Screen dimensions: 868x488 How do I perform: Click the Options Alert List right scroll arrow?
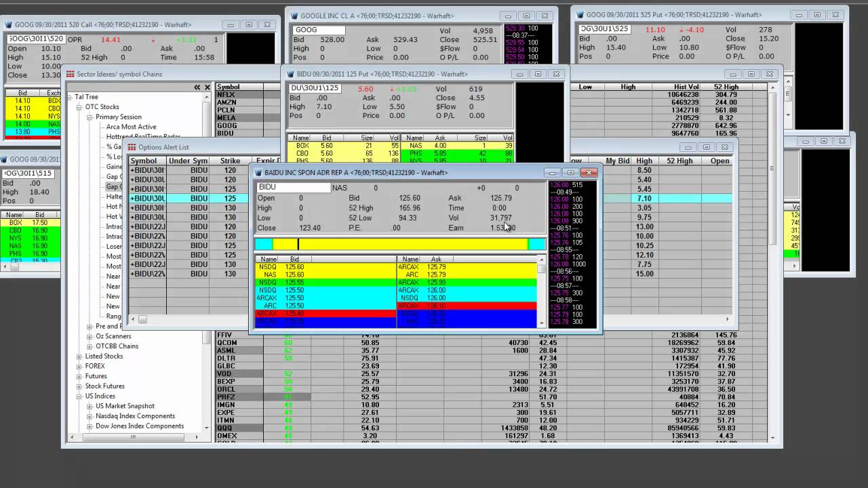click(728, 319)
